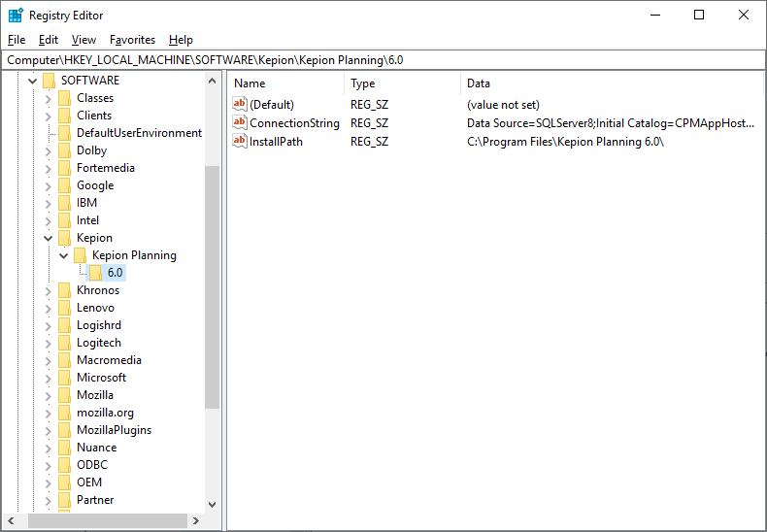Click the Data Source=SQLServer8 data cell

[x=611, y=123]
